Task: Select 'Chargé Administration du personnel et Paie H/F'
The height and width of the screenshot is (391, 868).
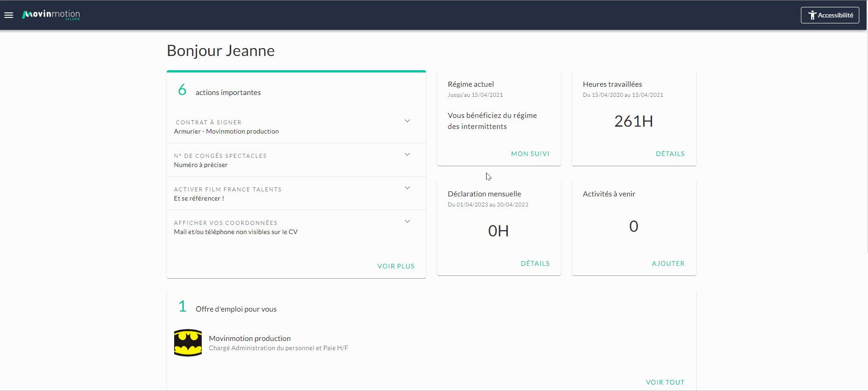Action: pyautogui.click(x=278, y=348)
